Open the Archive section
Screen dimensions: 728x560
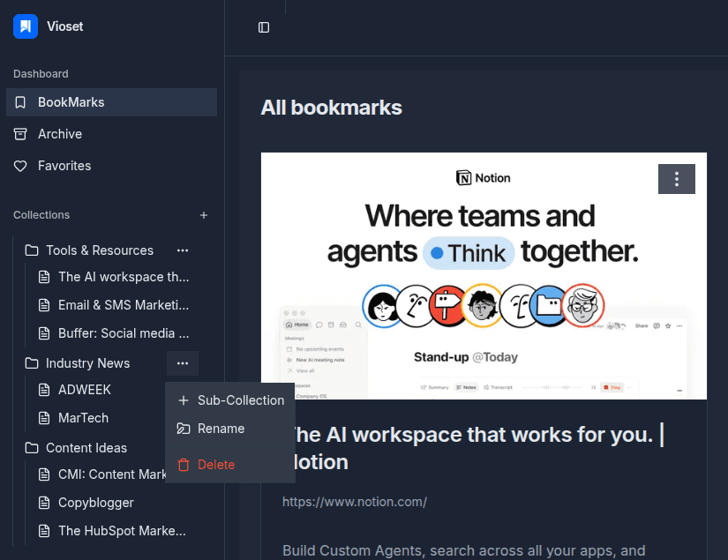[x=111, y=134]
